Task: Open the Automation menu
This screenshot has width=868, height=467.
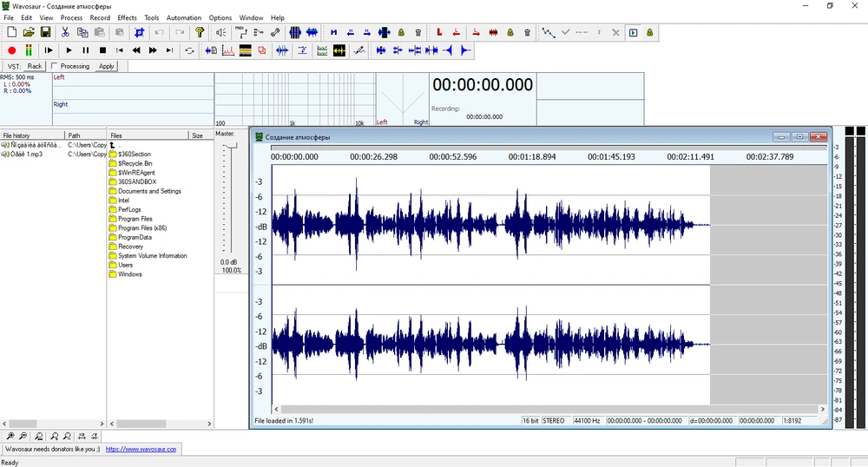Action: pyautogui.click(x=183, y=17)
